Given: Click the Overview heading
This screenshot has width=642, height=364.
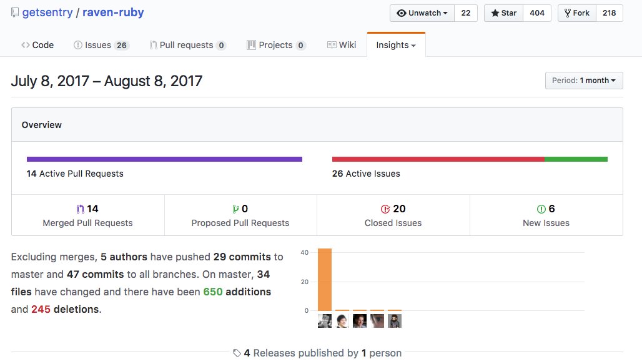Looking at the screenshot, I should [42, 125].
